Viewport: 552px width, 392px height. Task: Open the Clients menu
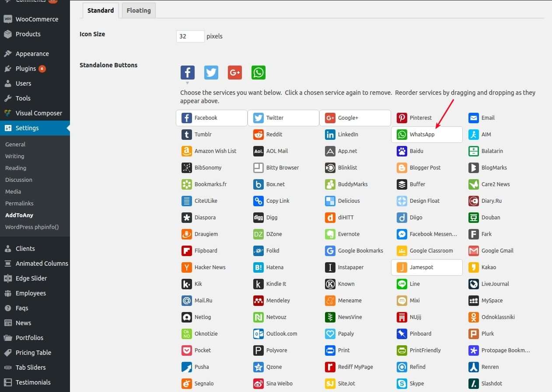point(35,249)
